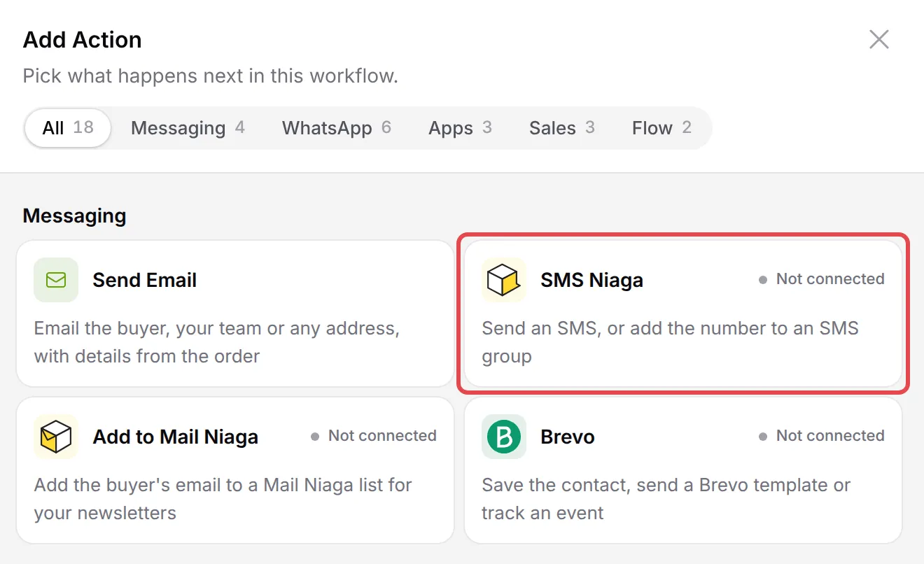Viewport: 924px width, 564px height.
Task: Click the SMS Niaga yellow box icon
Action: click(504, 280)
